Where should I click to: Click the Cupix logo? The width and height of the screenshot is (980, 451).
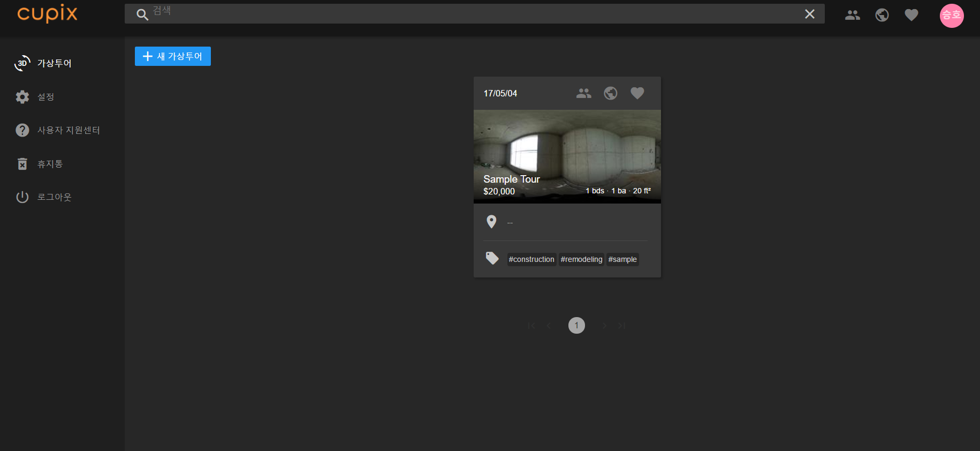point(47,13)
